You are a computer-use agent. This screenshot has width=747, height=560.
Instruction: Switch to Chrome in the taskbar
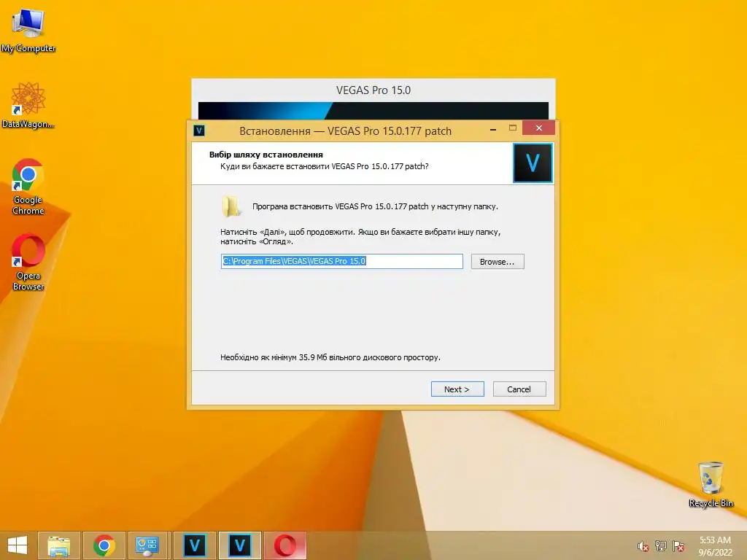click(x=104, y=545)
